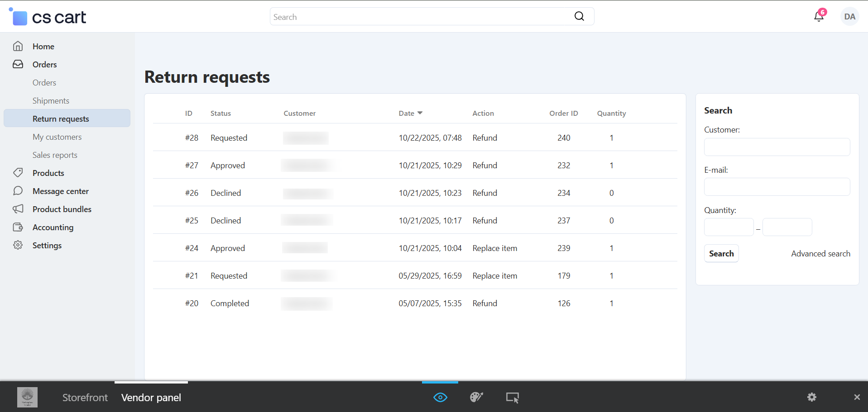
Task: Click the Accounting wallet icon
Action: (18, 227)
